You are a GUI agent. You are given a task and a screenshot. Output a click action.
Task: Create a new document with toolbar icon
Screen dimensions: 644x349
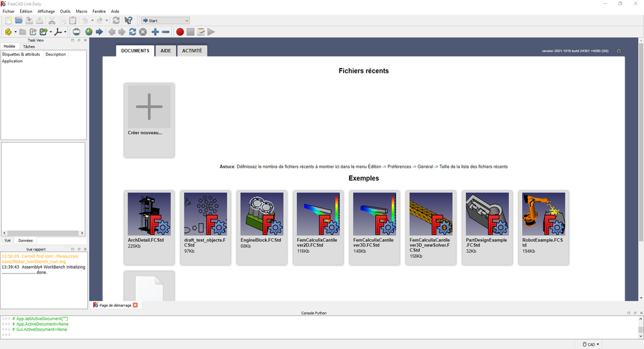coord(8,20)
